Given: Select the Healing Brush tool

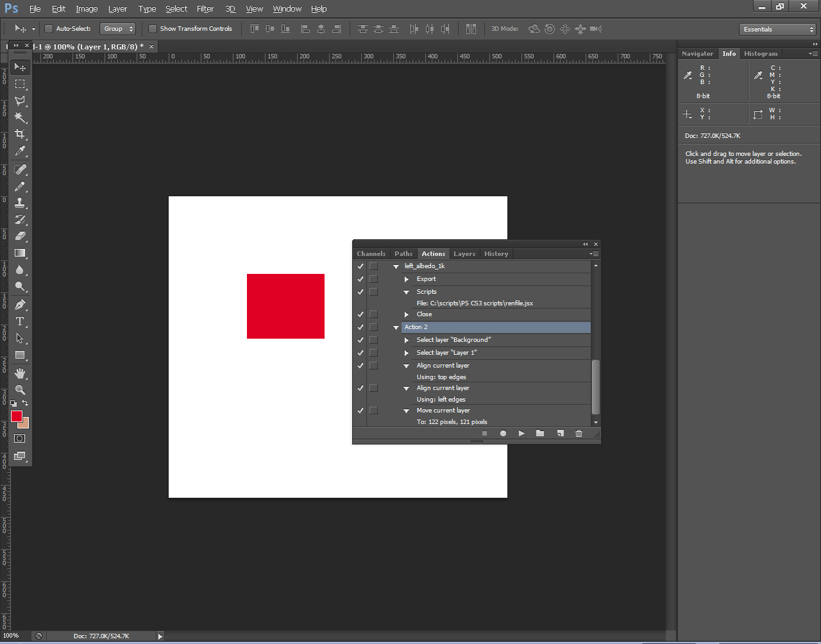Looking at the screenshot, I should coord(20,169).
